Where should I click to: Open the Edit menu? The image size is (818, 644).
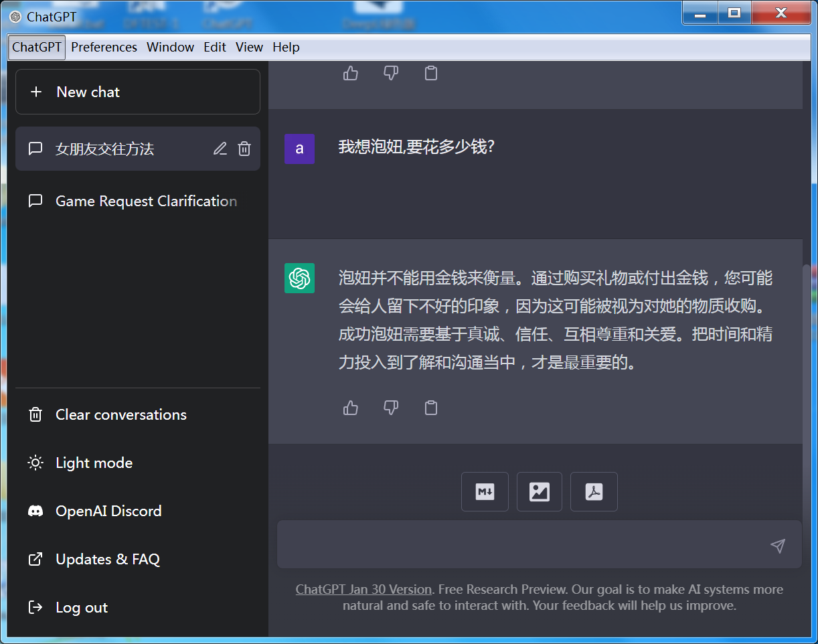coord(215,47)
